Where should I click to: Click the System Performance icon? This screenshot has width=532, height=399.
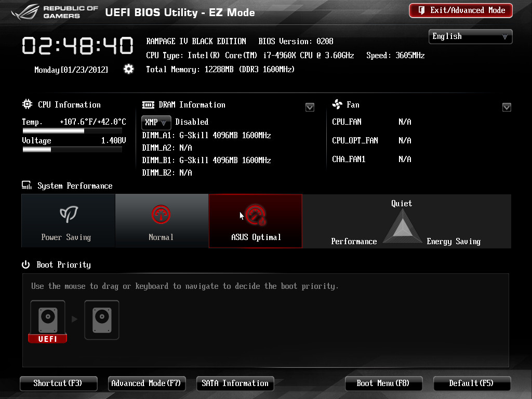tap(26, 185)
